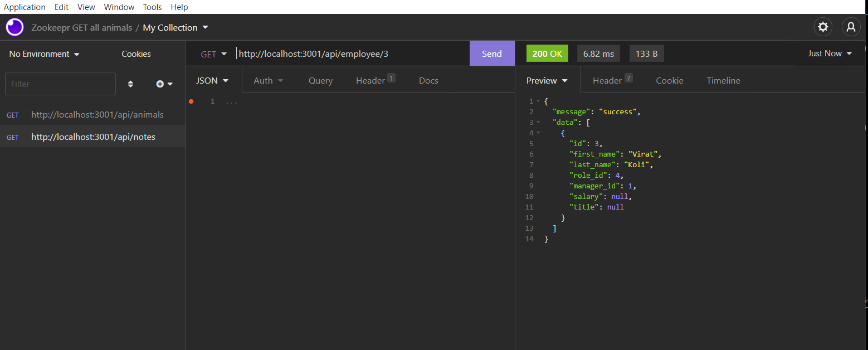
Task: Click the sort requests icon in sidebar
Action: (130, 84)
